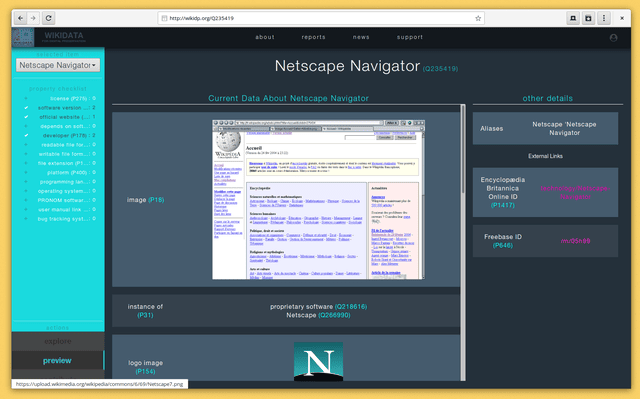Focus the browser URL address field
Image resolution: width=640 pixels, height=399 pixels.
[x=321, y=18]
